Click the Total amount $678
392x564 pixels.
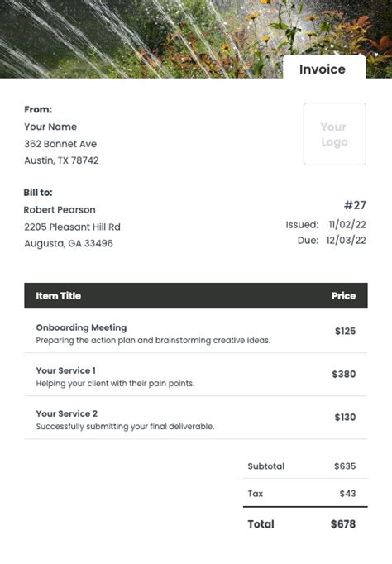pyautogui.click(x=343, y=524)
